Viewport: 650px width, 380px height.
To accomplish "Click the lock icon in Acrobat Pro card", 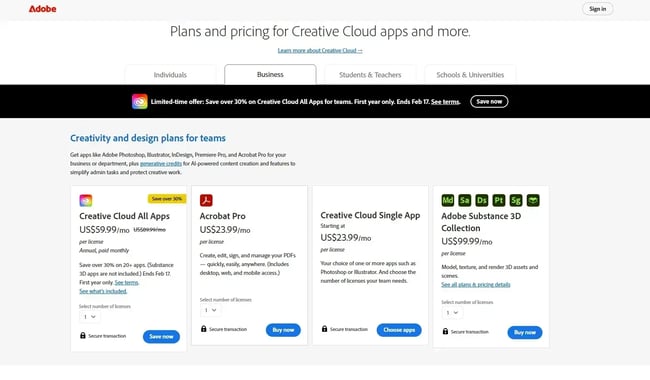I will click(204, 329).
